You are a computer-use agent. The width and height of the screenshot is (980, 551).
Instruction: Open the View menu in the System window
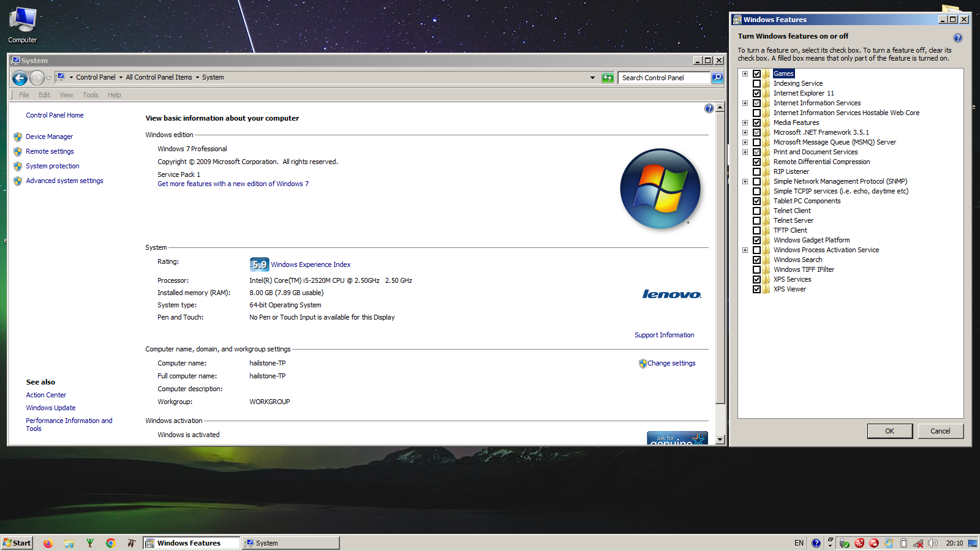pos(66,95)
